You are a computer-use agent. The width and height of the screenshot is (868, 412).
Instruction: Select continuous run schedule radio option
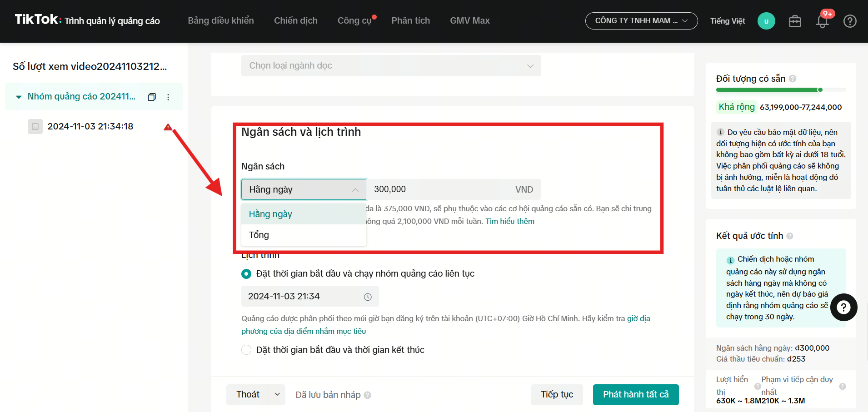(246, 273)
